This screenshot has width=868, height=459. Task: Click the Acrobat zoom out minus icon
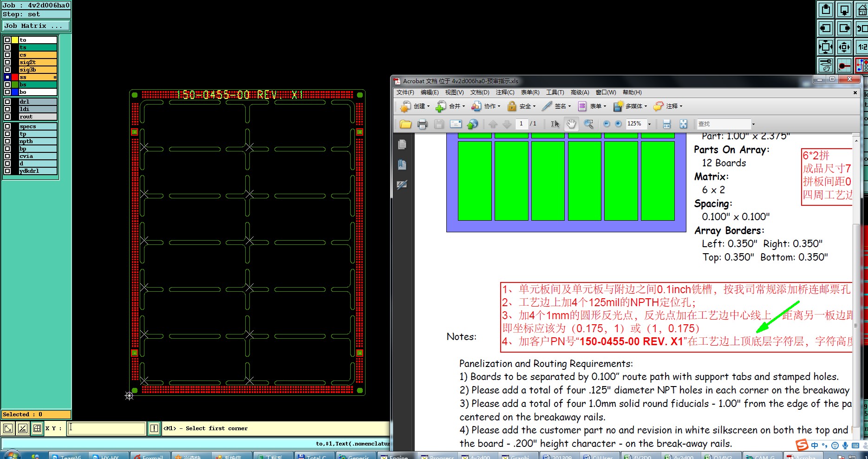point(607,124)
